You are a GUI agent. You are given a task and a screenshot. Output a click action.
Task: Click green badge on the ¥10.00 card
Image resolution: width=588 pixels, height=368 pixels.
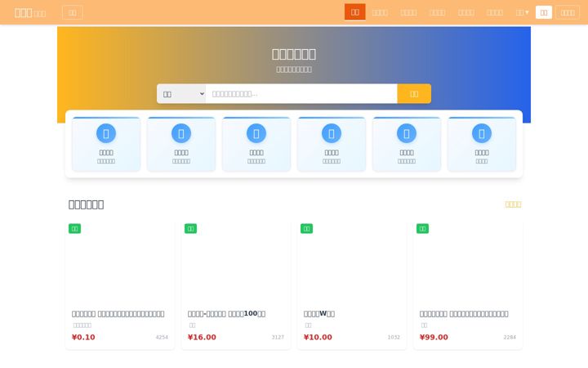[306, 229]
